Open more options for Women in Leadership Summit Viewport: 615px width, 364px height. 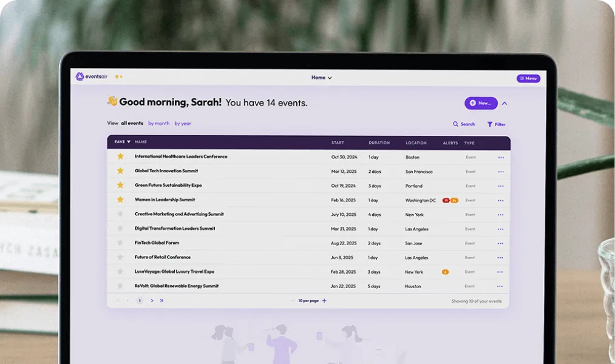[x=500, y=201]
